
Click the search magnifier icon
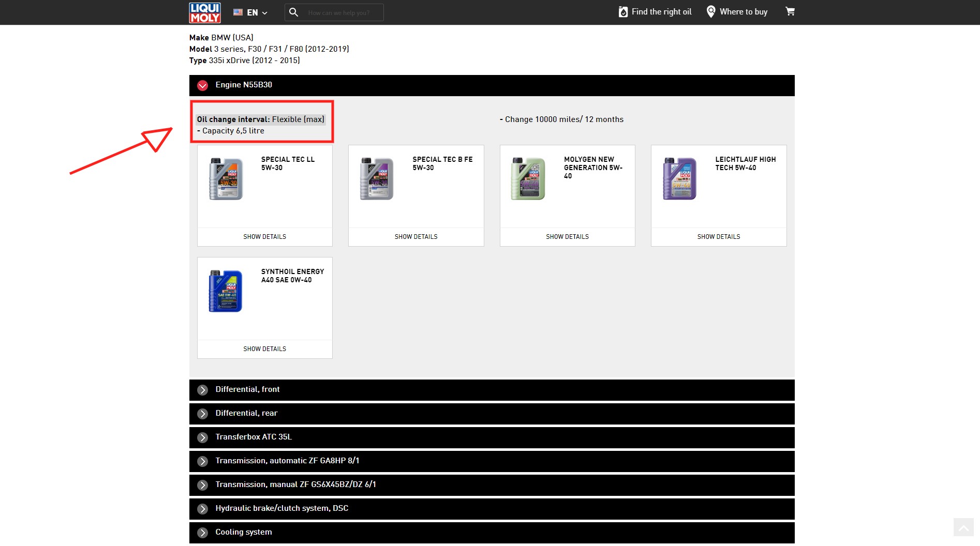293,12
